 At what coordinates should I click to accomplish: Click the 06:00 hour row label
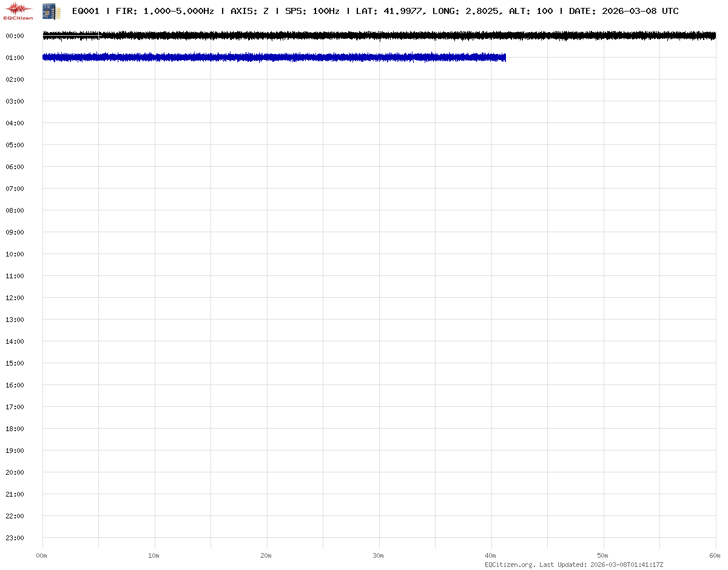pos(15,167)
